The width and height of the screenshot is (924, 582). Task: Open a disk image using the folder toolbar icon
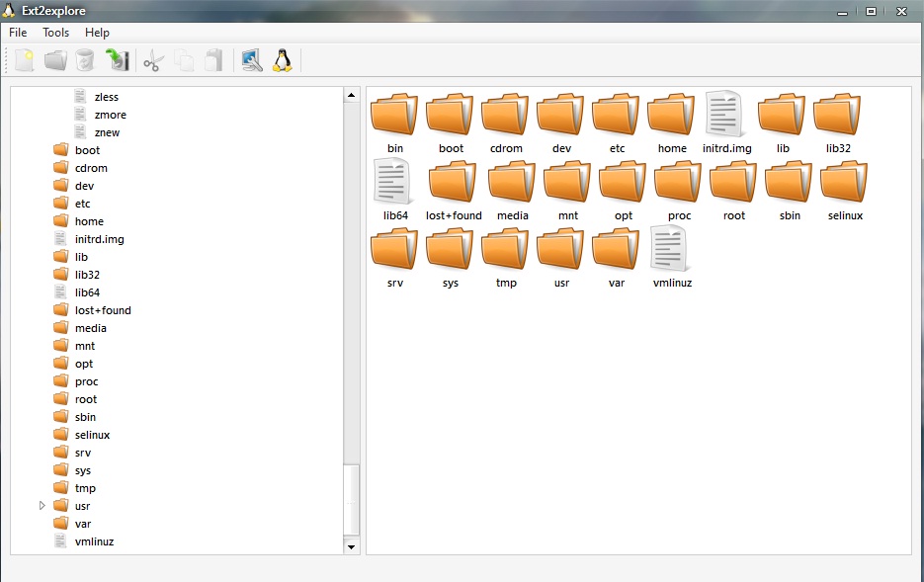pyautogui.click(x=54, y=59)
